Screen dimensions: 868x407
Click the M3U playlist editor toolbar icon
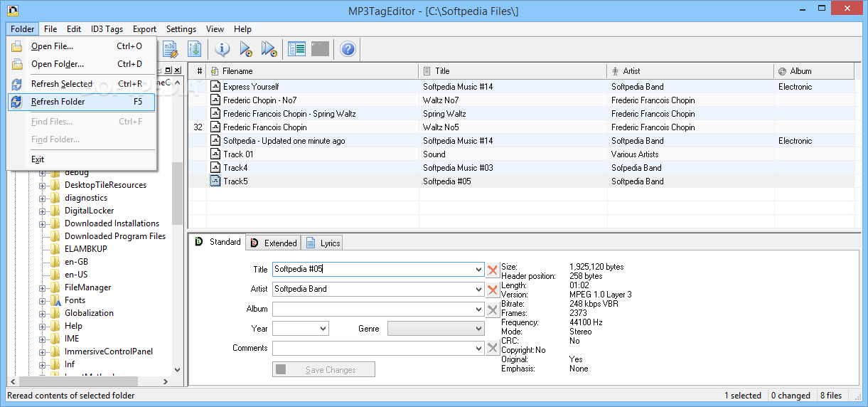point(170,49)
